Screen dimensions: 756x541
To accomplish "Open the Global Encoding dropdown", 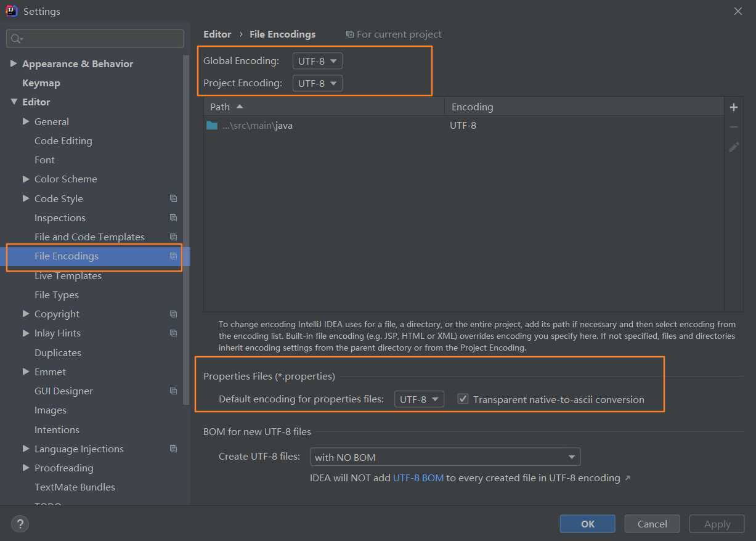I will (x=317, y=61).
